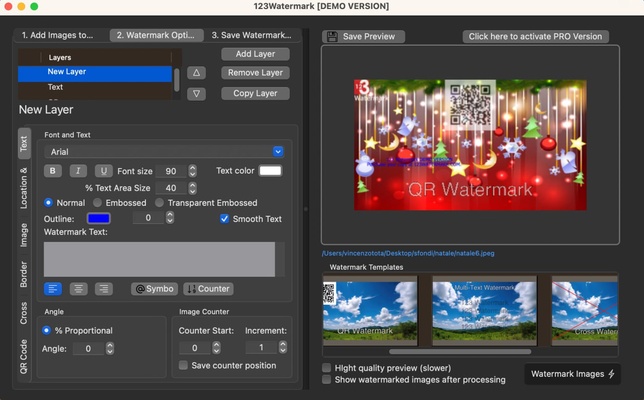
Task: Align watermark text right
Action: pos(104,289)
